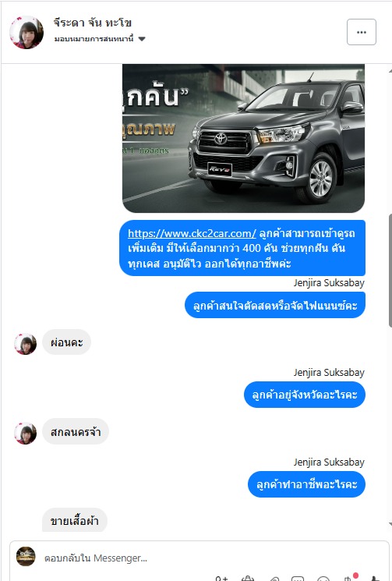This screenshot has width=392, height=581.
Task: Click the paperclip attachment icon
Action: coord(274,579)
